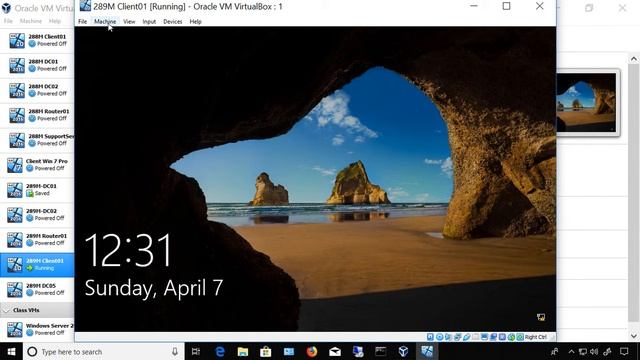The height and width of the screenshot is (360, 640).
Task: Click the VM preview thumbnail in the Manager window
Action: point(586,102)
